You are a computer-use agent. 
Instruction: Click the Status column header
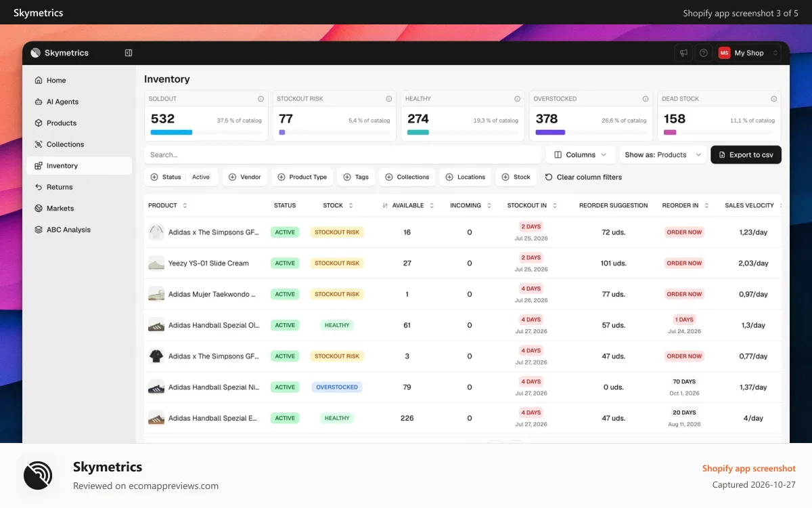click(285, 205)
